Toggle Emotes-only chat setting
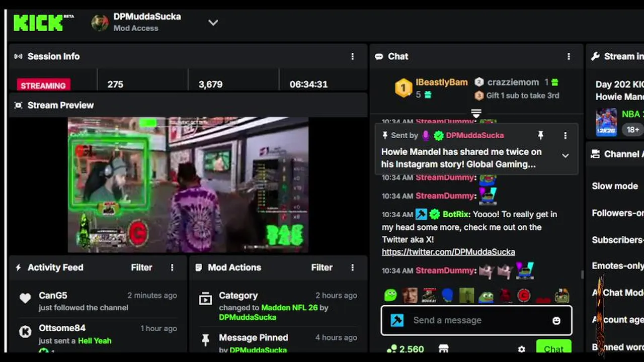This screenshot has height=362, width=644. (x=618, y=266)
